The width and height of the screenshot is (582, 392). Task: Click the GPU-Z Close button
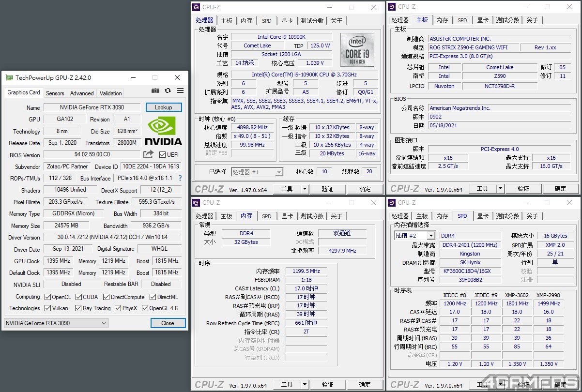click(168, 323)
